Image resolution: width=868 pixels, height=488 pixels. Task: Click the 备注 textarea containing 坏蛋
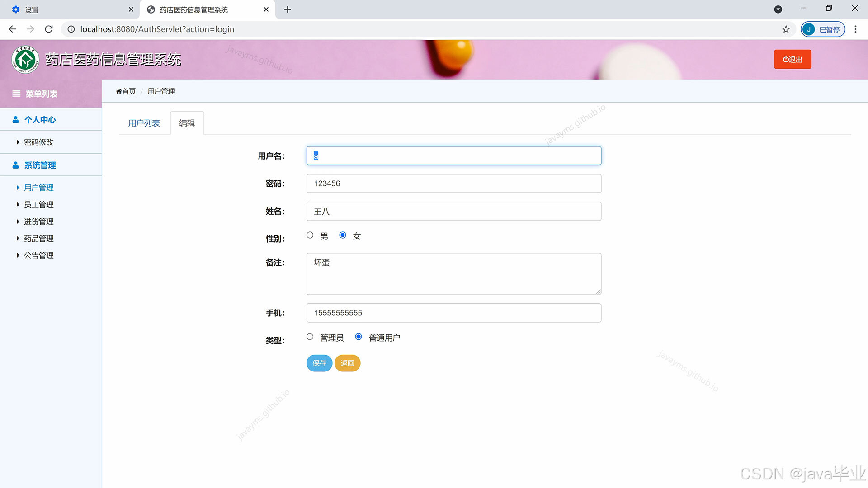[x=454, y=274]
